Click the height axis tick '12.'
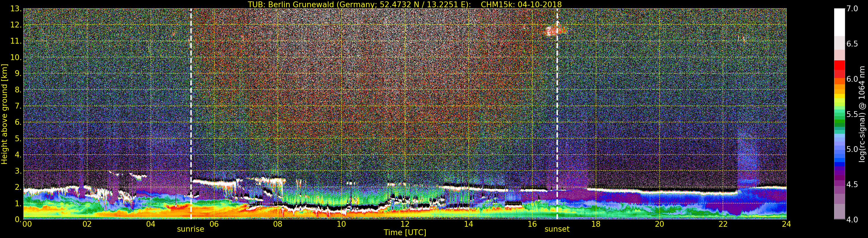 (16, 25)
